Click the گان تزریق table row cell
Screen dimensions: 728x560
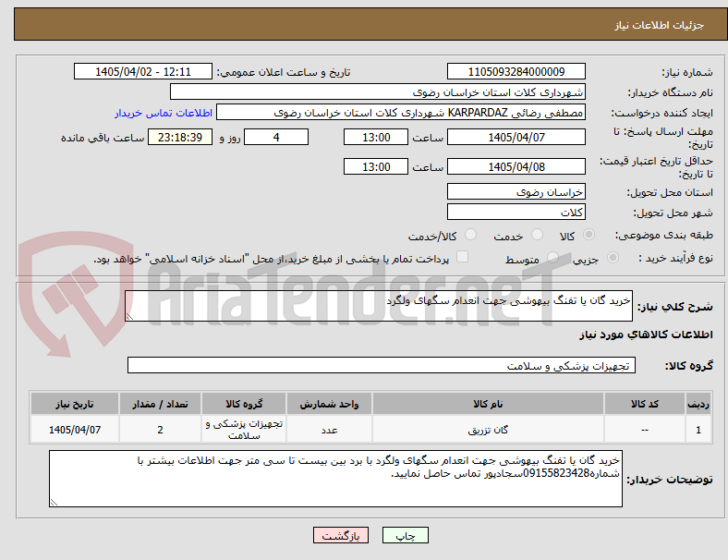488,430
